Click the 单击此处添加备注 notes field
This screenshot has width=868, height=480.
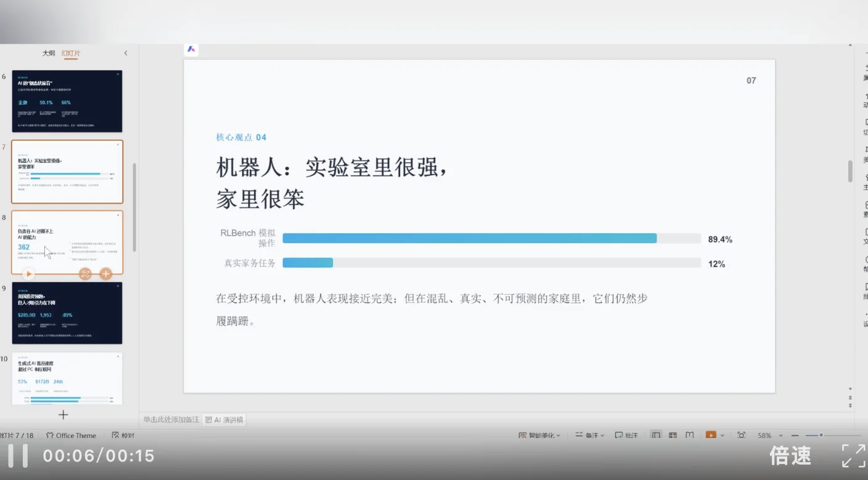[171, 420]
